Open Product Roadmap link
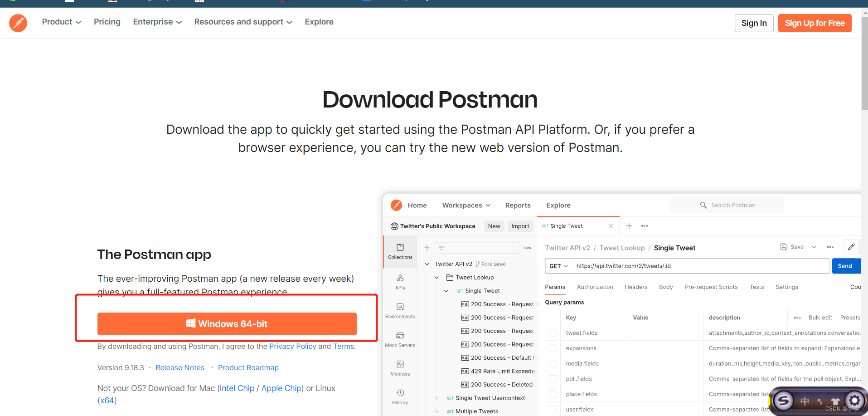 [x=248, y=367]
